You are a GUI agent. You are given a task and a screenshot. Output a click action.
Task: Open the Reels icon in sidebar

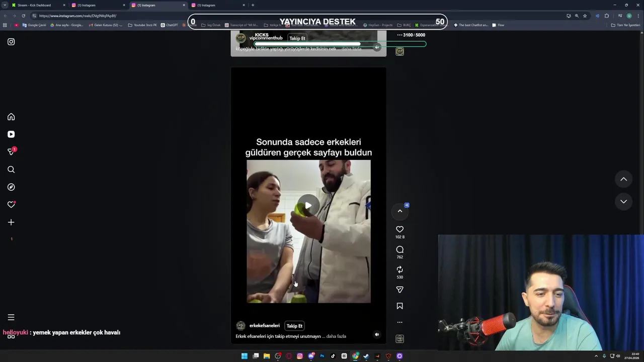tap(11, 134)
